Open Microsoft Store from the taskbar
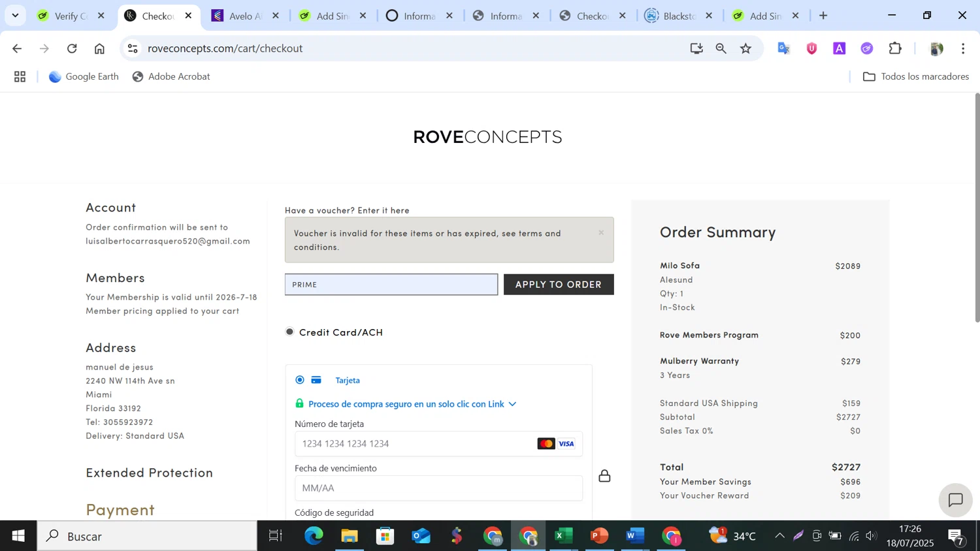Screen dimensions: 980x551 pos(385,536)
